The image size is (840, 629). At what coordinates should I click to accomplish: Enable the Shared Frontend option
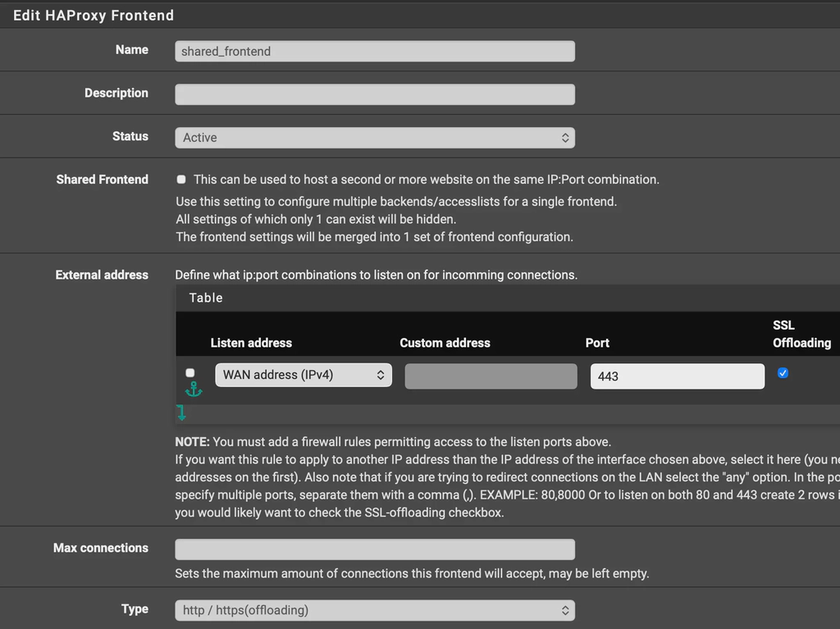point(180,179)
